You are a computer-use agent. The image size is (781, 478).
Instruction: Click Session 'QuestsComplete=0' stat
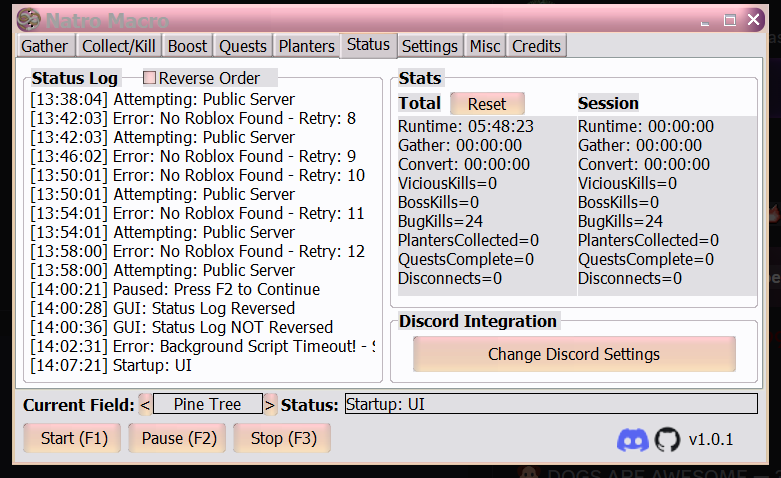[x=646, y=259]
